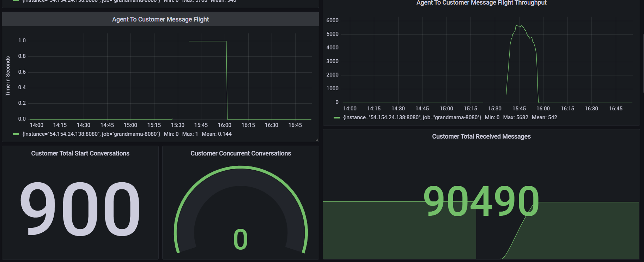
Task: Click the Mean: 0.144 legend value
Action: coord(217,134)
